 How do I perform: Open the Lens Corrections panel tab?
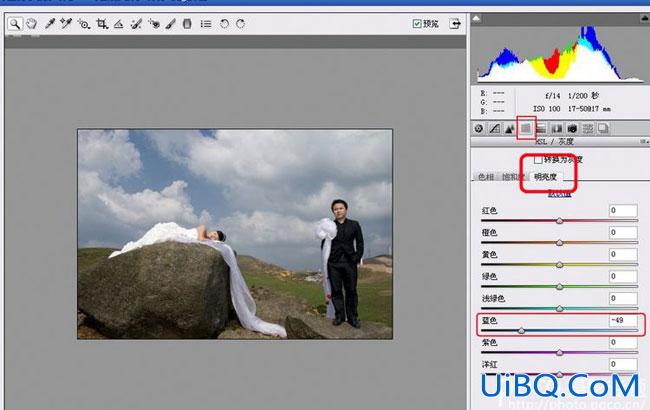coord(557,129)
